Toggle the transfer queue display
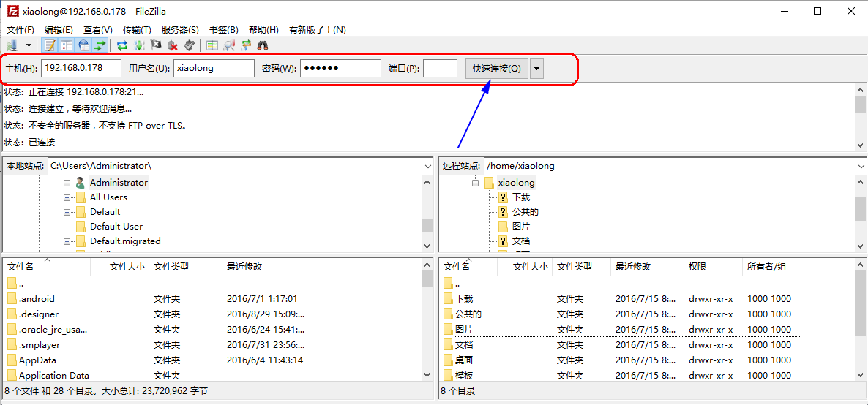Screen dimensions: 868x405 point(100,45)
